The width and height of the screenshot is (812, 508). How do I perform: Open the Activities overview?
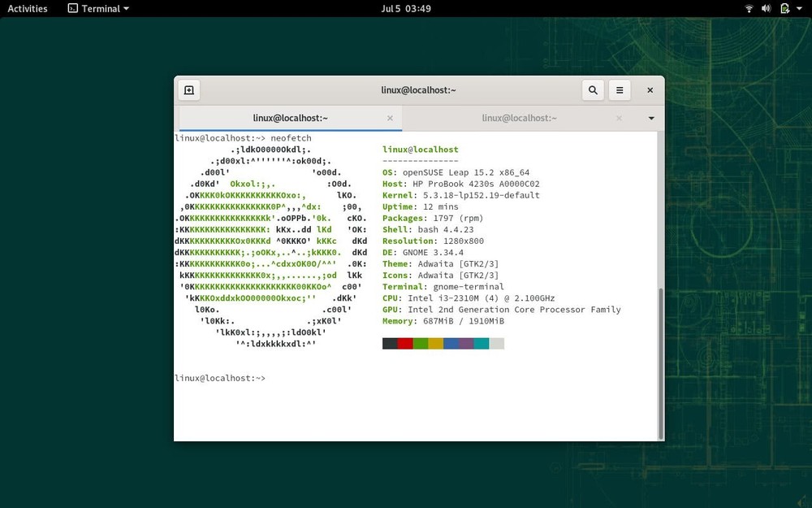(x=28, y=8)
